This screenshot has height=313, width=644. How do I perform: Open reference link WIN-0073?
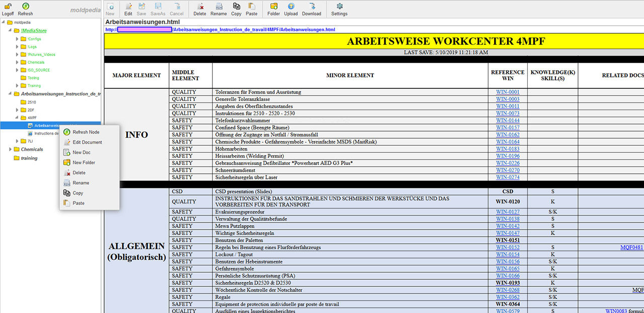coord(508,114)
